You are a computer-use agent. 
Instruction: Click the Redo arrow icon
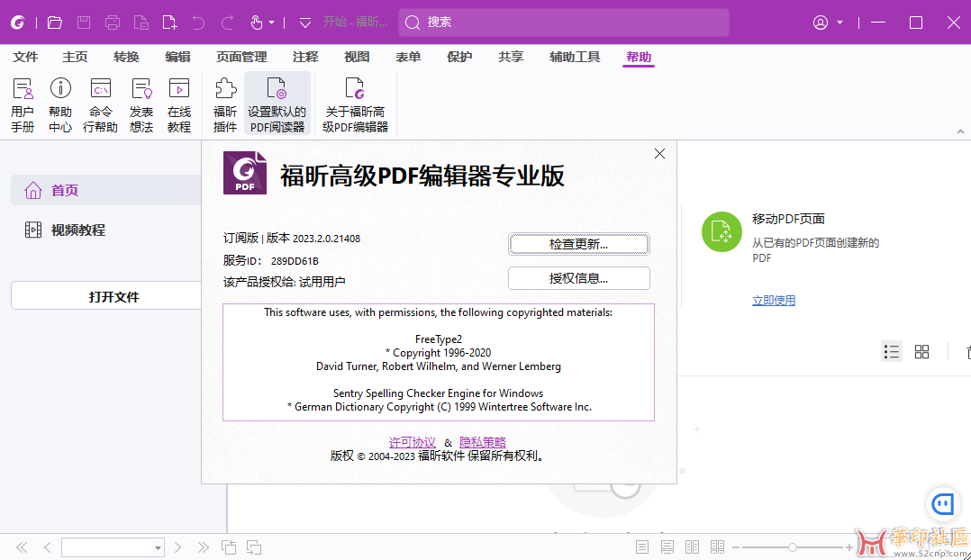click(x=227, y=23)
